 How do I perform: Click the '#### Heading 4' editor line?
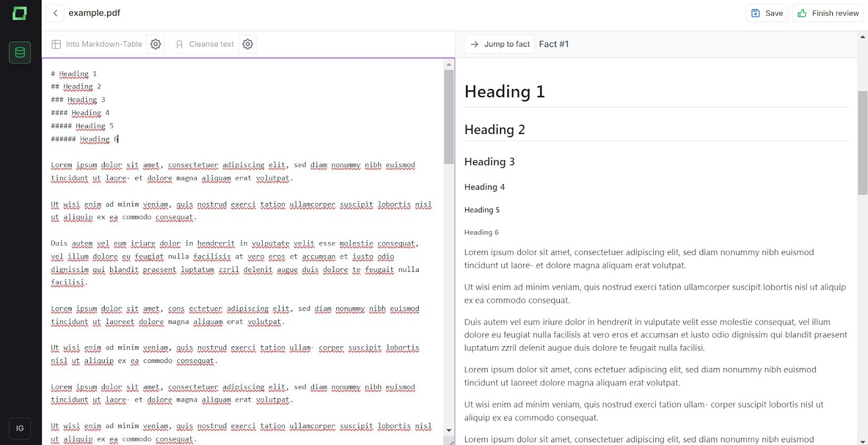pyautogui.click(x=80, y=113)
